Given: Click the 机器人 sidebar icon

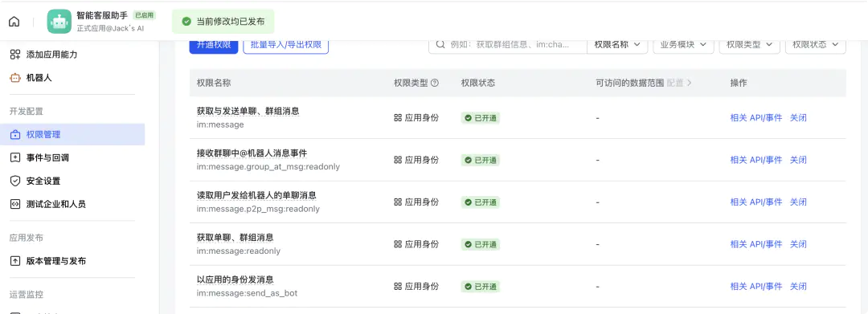Looking at the screenshot, I should [15, 78].
